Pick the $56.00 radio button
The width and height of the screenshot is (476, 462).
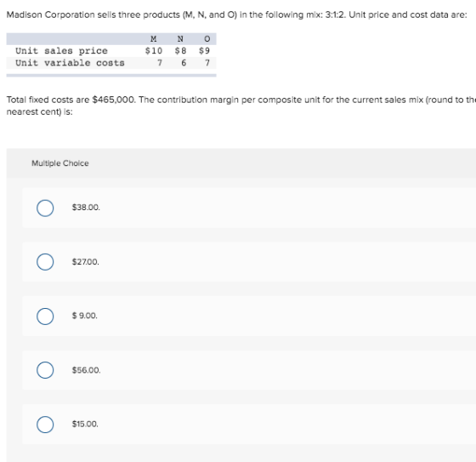click(x=45, y=370)
